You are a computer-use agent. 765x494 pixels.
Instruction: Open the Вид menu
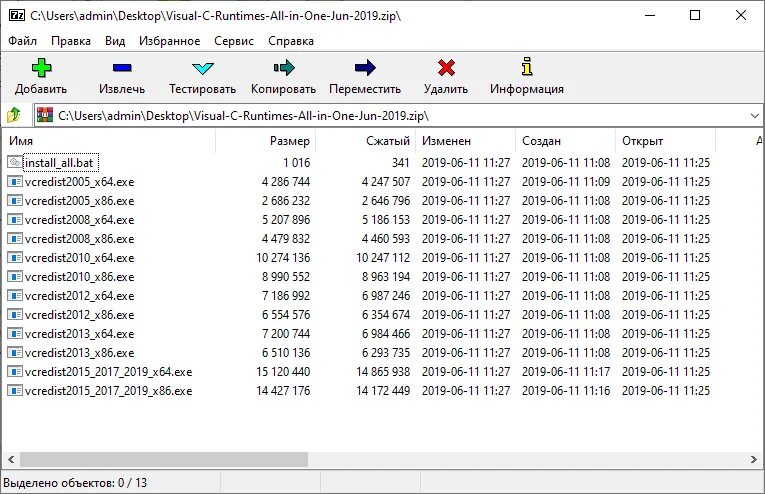[115, 41]
